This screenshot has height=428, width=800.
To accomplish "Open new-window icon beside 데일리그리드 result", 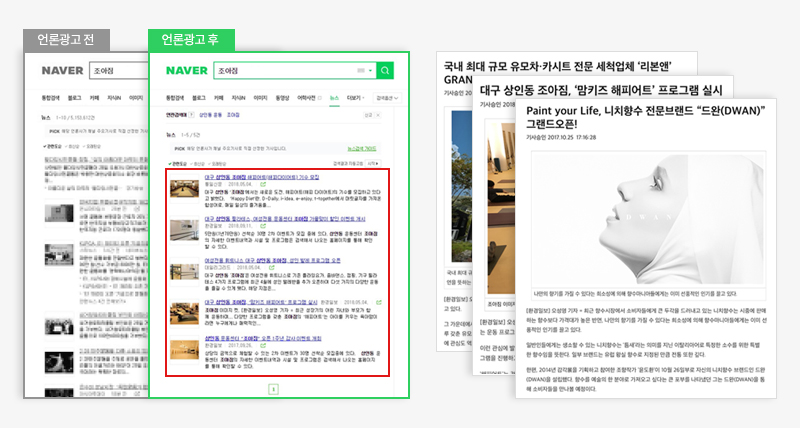I will [272, 267].
